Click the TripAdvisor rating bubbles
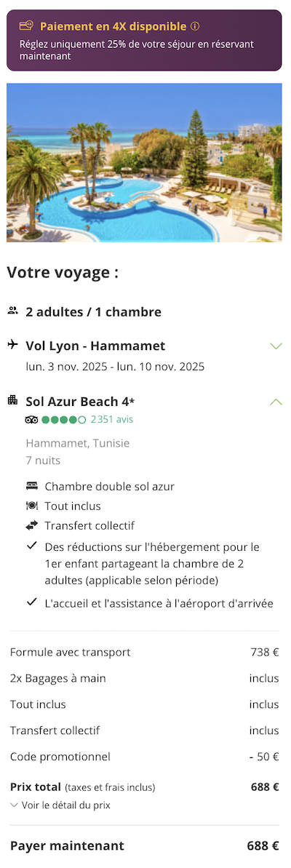The height and width of the screenshot is (868, 291). click(x=63, y=420)
